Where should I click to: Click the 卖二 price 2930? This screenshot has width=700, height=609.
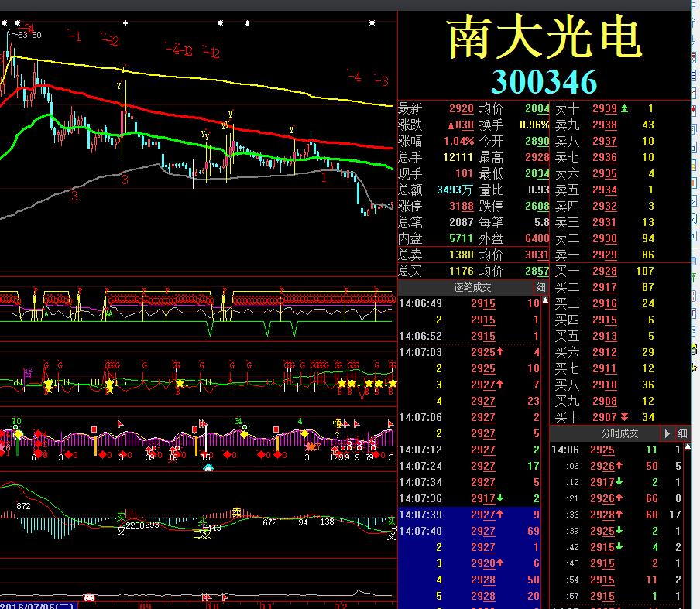pos(605,238)
